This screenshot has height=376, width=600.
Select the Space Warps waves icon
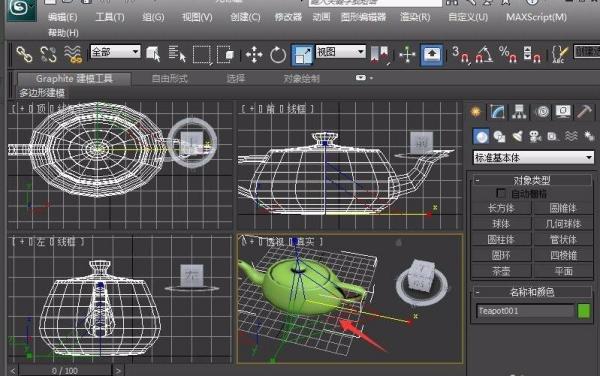point(571,136)
